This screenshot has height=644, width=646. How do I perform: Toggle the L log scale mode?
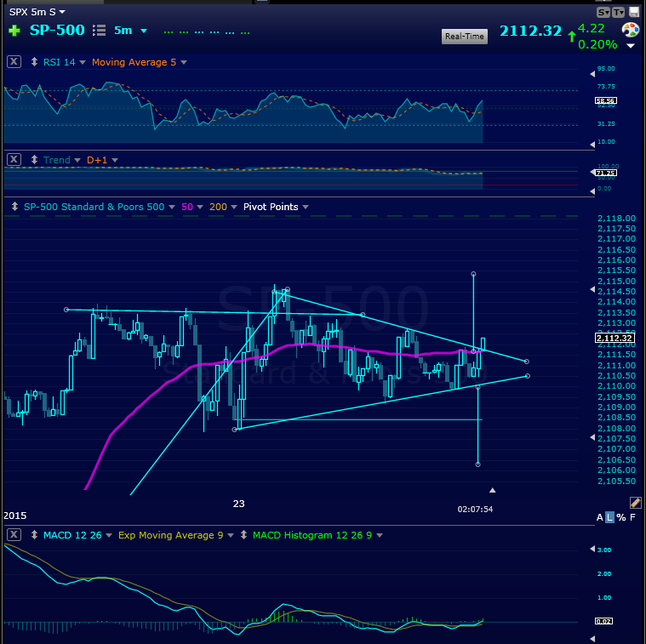tap(609, 517)
